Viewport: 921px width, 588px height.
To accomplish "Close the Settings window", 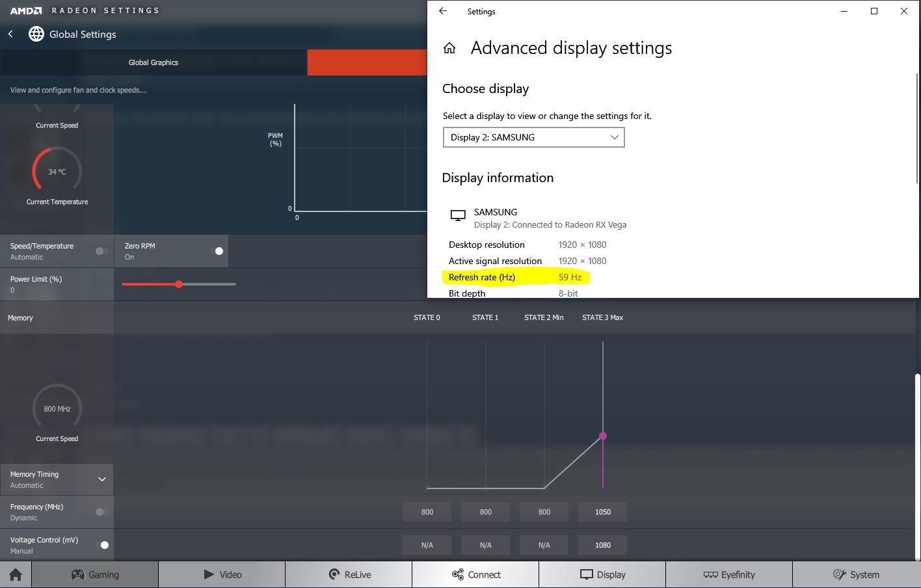I will [x=904, y=11].
